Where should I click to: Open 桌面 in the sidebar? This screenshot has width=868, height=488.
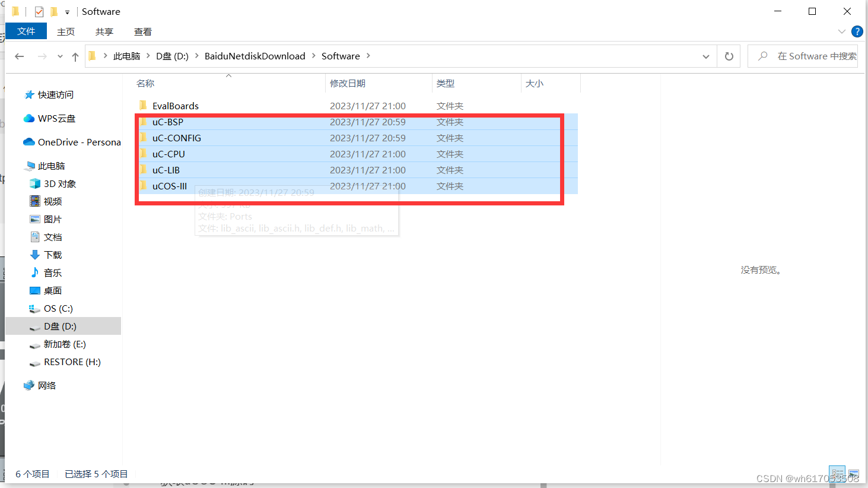[53, 290]
